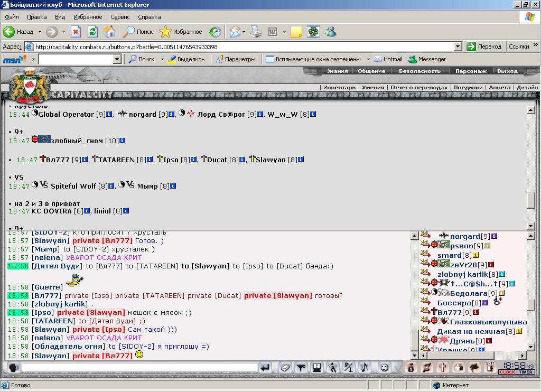Open the Знания tab

point(337,71)
